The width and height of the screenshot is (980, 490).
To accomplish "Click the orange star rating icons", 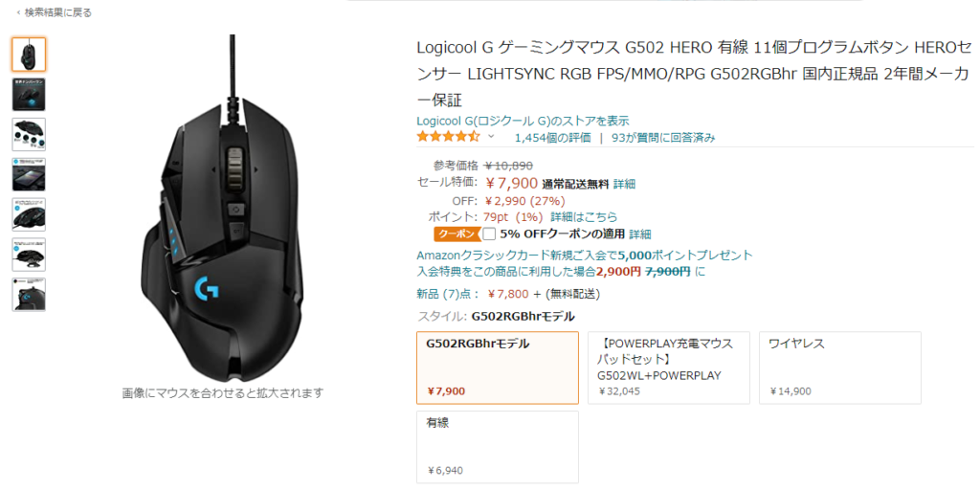I will [449, 137].
